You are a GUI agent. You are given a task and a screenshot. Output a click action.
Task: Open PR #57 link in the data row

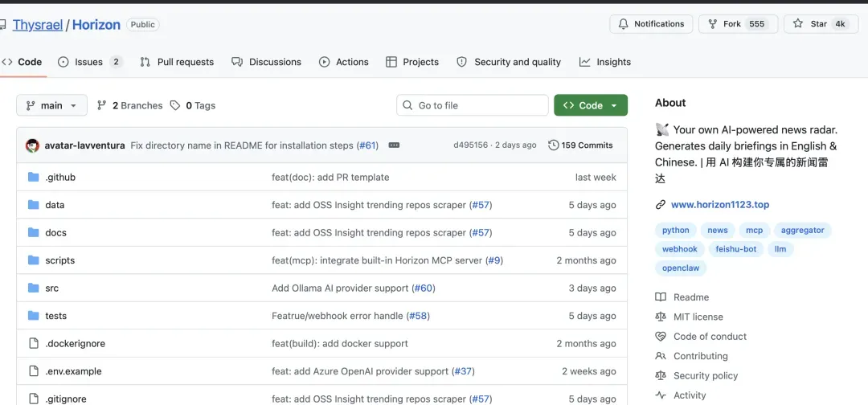coord(481,205)
